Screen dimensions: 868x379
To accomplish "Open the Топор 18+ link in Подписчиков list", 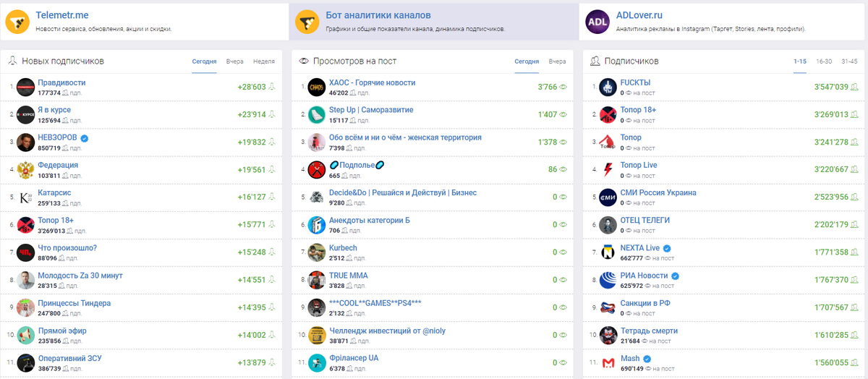I will (x=639, y=110).
